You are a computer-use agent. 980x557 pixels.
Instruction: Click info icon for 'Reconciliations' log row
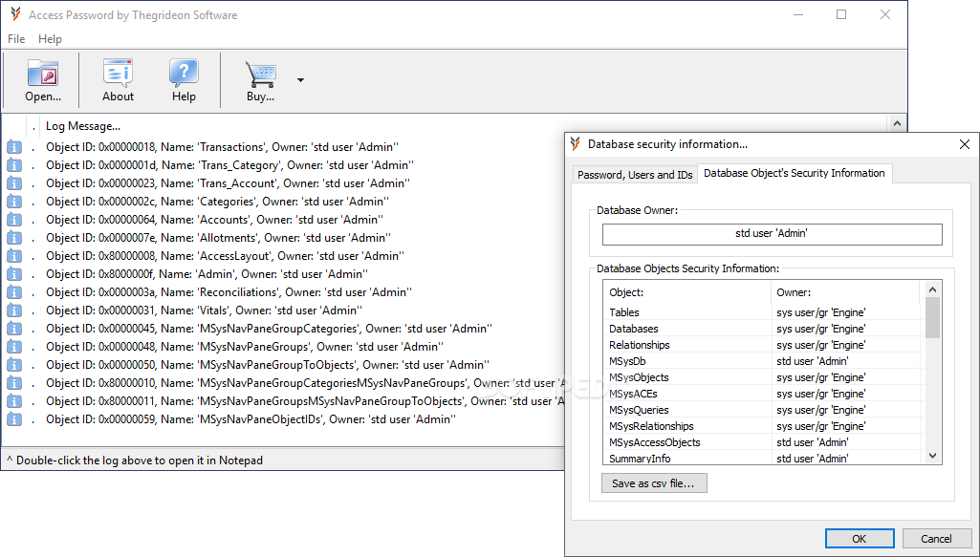pyautogui.click(x=14, y=292)
